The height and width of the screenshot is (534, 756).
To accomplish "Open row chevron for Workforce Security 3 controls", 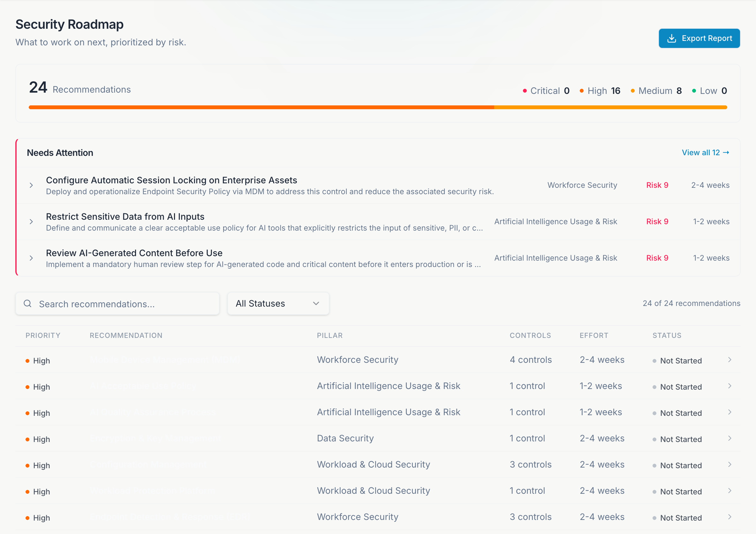I will point(730,517).
